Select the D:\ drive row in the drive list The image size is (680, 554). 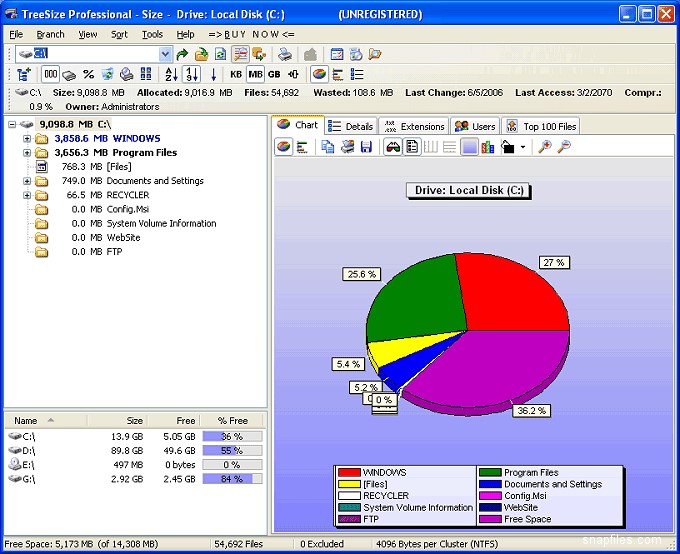(x=22, y=451)
